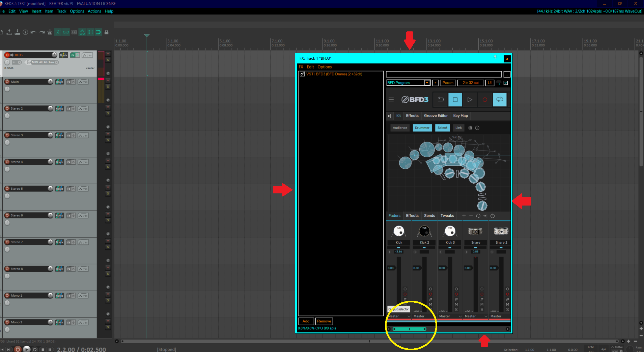
Task: Arm the BFD3 track for recording
Action: pyautogui.click(x=7, y=55)
